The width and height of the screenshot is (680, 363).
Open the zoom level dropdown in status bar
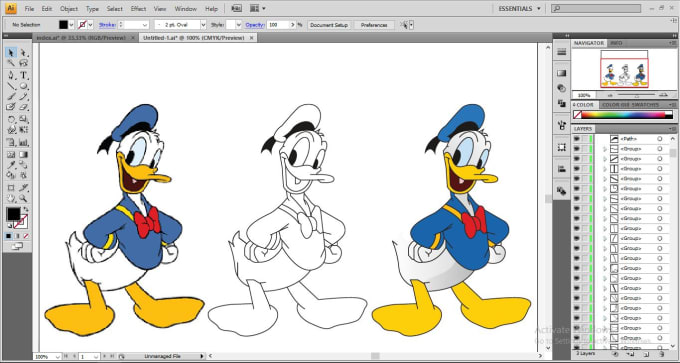pyautogui.click(x=58, y=356)
